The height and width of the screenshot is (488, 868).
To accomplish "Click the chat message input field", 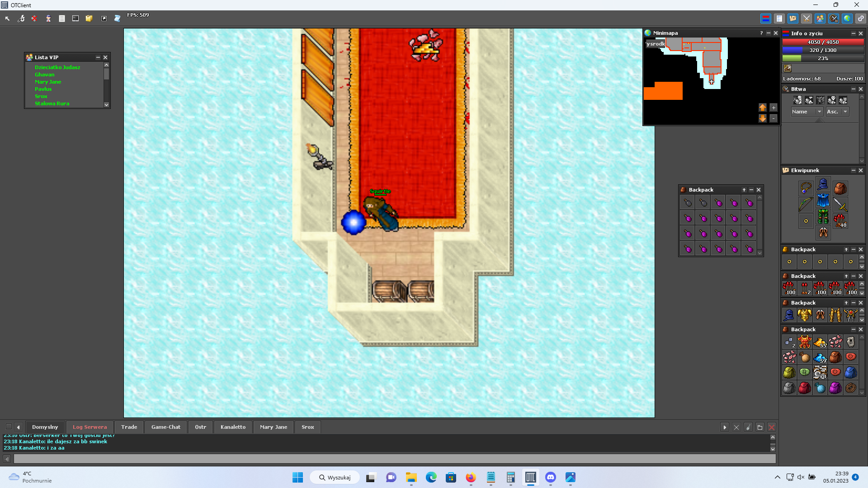I will point(395,459).
